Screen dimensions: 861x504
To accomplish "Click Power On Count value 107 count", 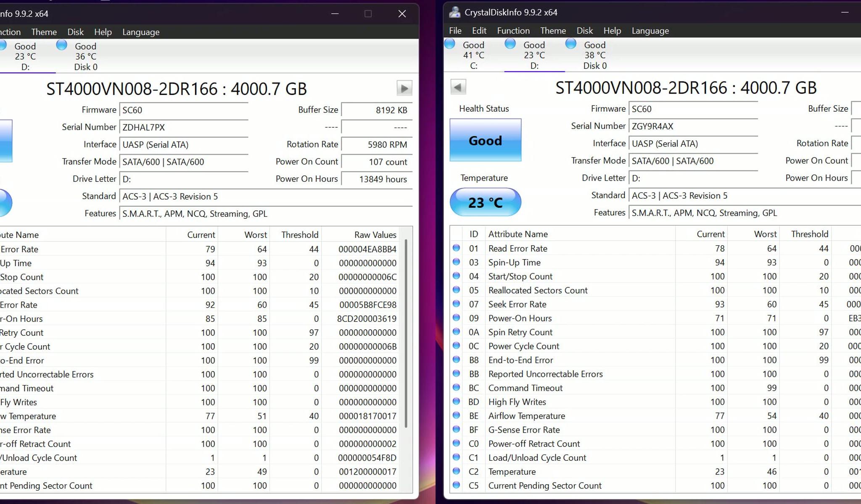I will [x=377, y=162].
